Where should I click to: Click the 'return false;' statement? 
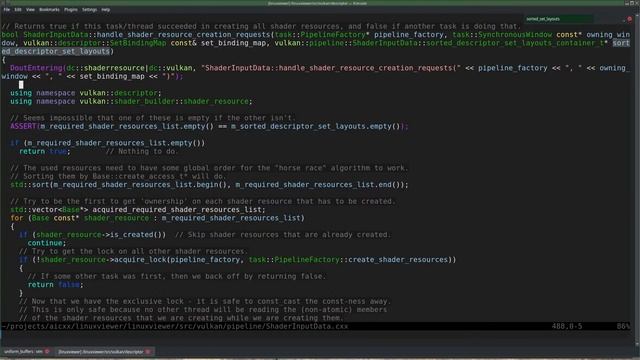[55, 284]
